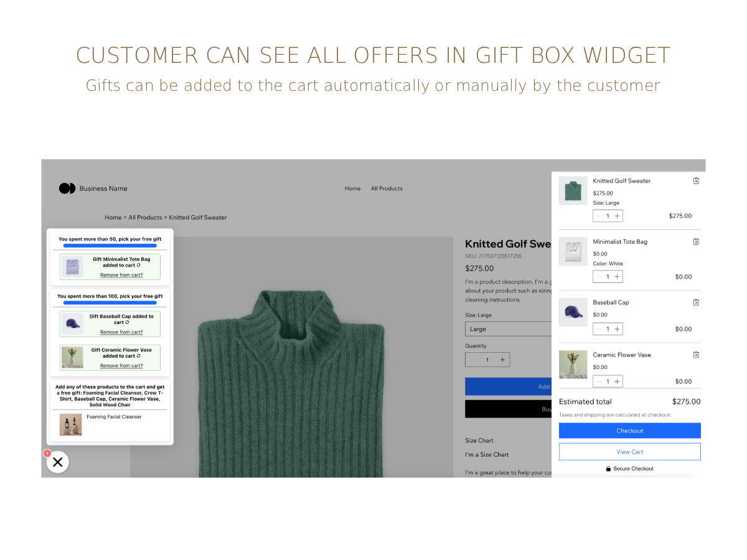The image size is (747, 560).
Task: Increase Knitted Golf Sweater cart quantity
Action: 617,216
